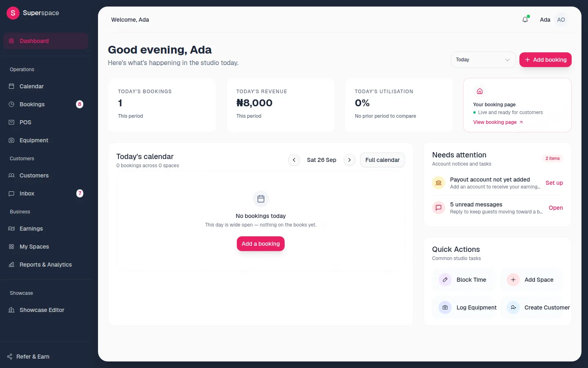
Task: Click the unread messages chat icon
Action: point(439,208)
